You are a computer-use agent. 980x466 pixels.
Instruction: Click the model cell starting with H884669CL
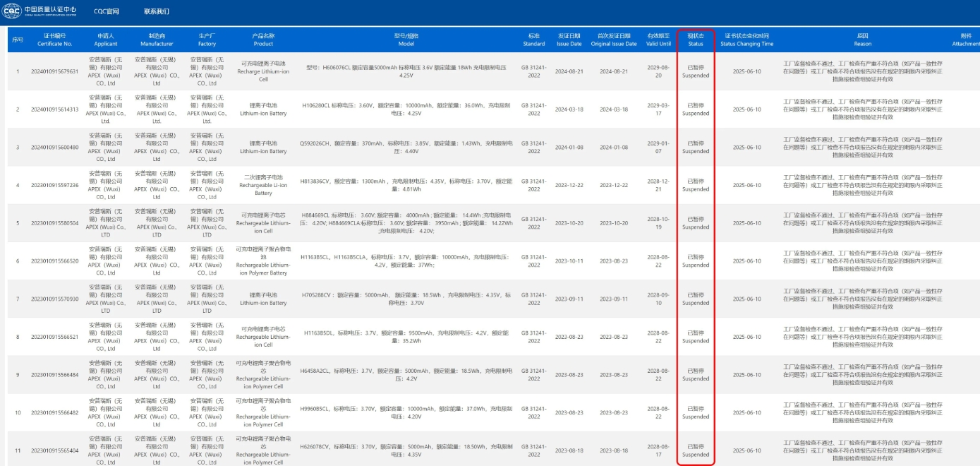pyautogui.click(x=406, y=223)
